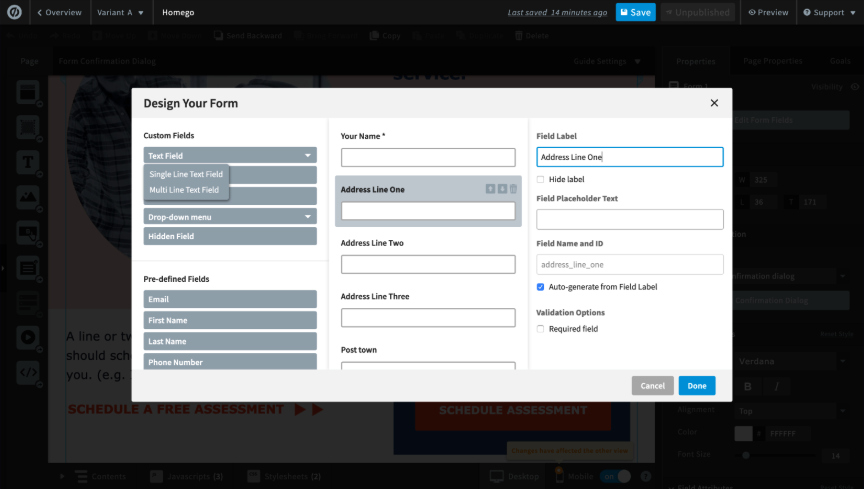Check the Hide label checkbox
The width and height of the screenshot is (864, 489).
point(541,179)
